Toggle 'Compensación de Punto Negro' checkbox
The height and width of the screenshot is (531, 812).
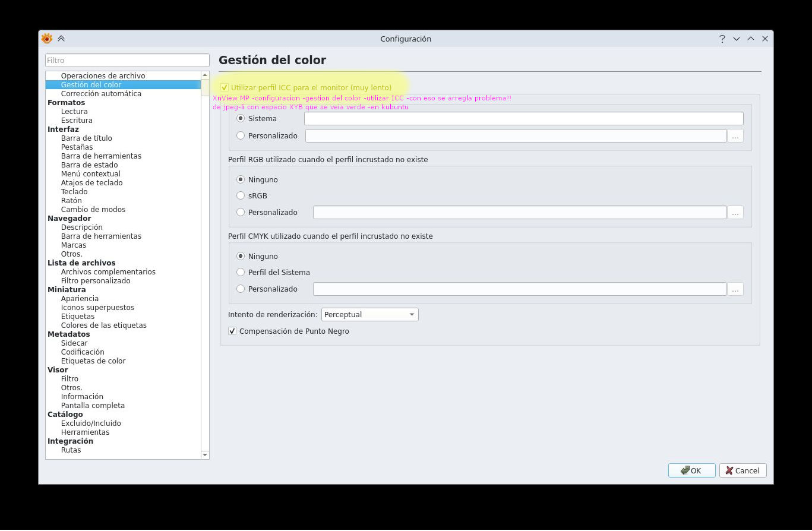tap(232, 331)
